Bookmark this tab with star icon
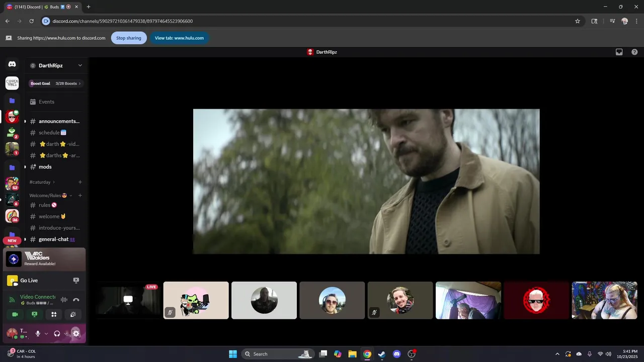Viewport: 644px width, 362px height. pyautogui.click(x=578, y=21)
